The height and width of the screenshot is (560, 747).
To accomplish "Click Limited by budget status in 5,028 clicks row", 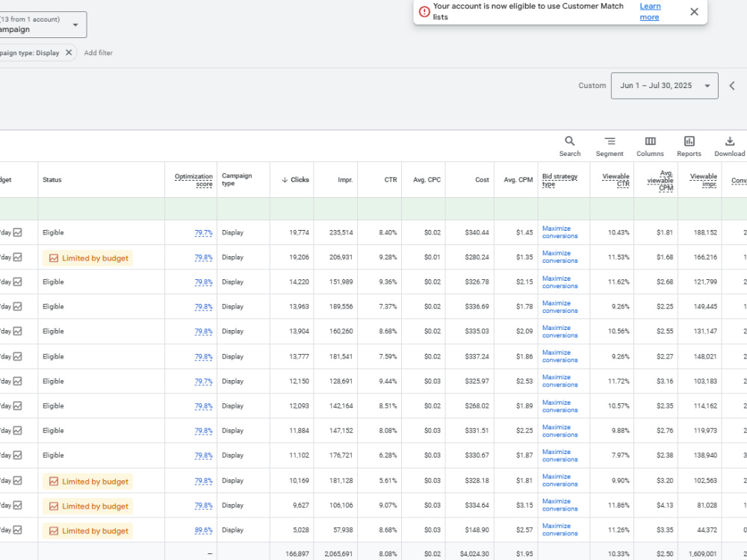I will [87, 531].
